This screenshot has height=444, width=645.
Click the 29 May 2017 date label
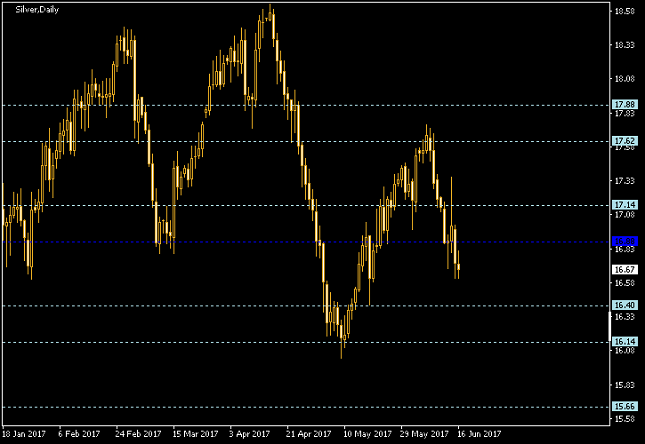pyautogui.click(x=424, y=434)
